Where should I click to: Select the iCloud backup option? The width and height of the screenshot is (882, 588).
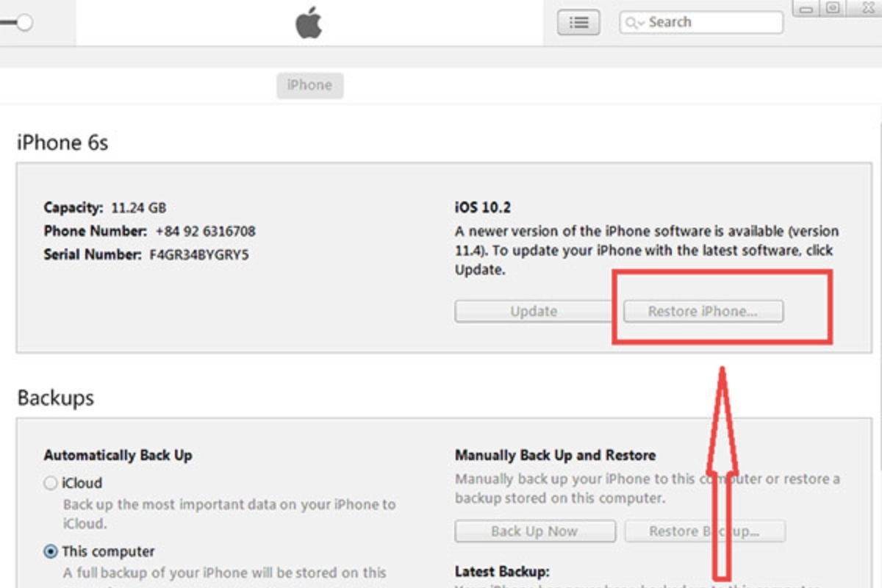pos(51,483)
